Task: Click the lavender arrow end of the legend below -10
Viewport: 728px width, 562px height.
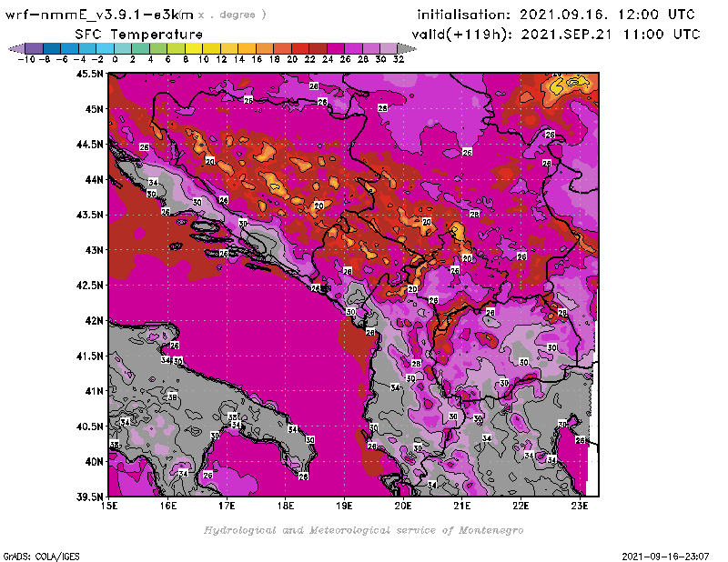Action: [16, 48]
